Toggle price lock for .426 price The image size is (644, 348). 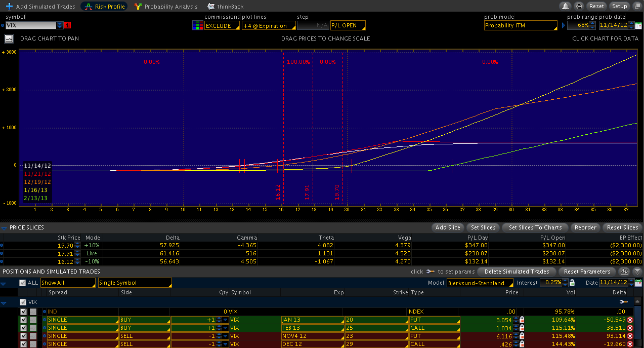tap(522, 344)
